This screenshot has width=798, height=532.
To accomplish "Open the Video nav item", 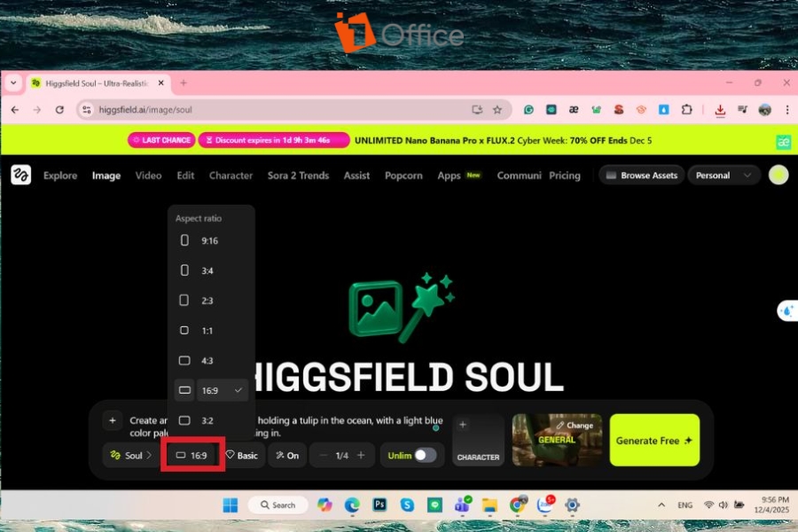I will pos(148,176).
